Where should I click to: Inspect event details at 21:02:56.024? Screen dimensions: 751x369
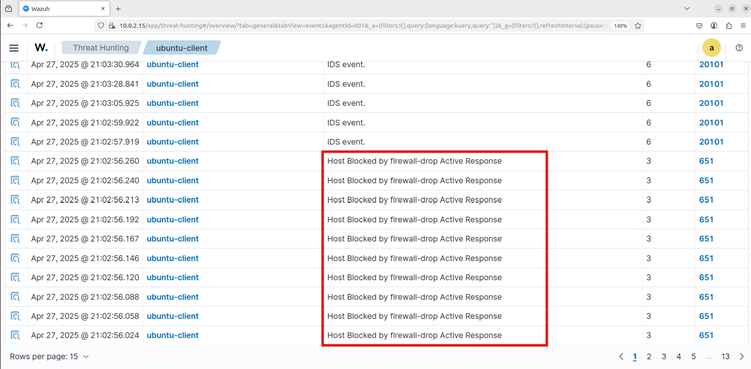[x=15, y=335]
